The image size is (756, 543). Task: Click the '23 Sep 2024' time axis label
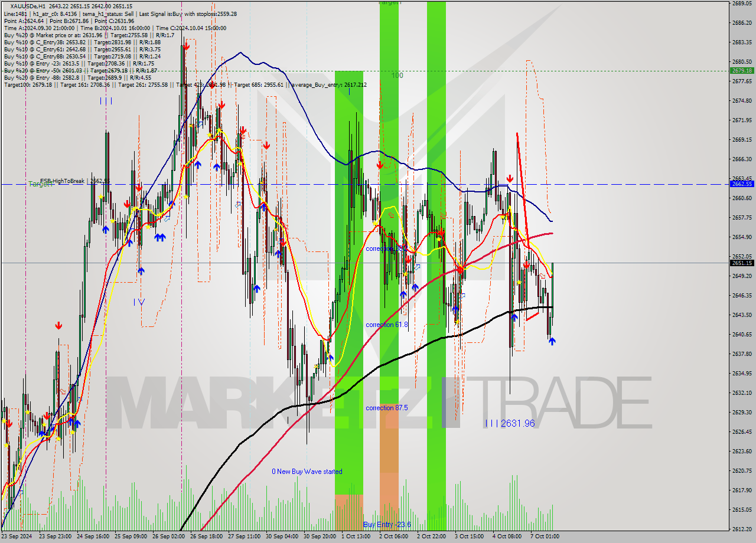[17, 537]
